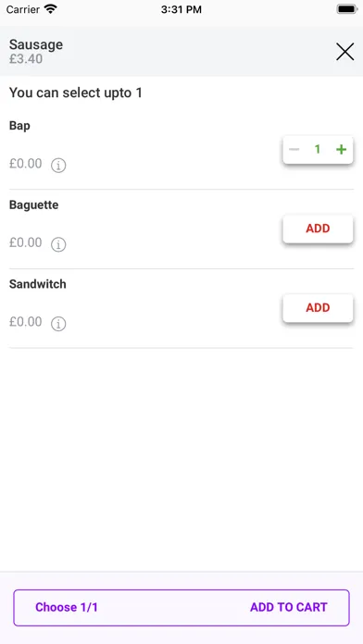The width and height of the screenshot is (363, 644).
Task: Select the Baguette option name
Action: point(33,204)
